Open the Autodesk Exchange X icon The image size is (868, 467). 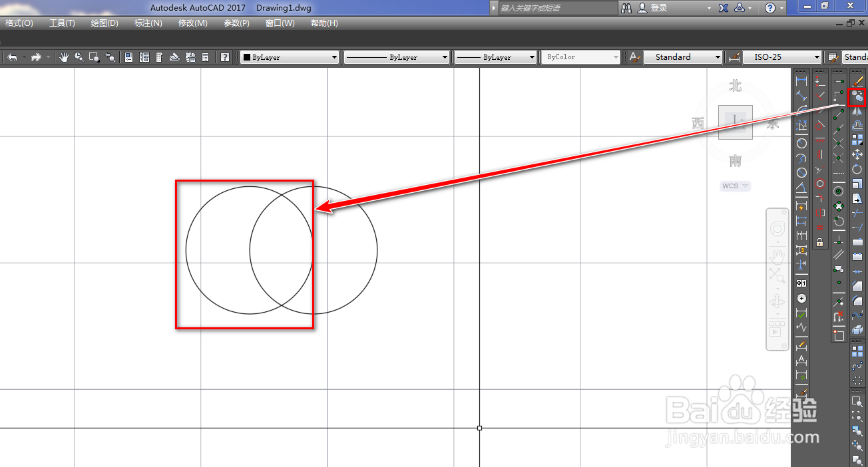tap(724, 8)
